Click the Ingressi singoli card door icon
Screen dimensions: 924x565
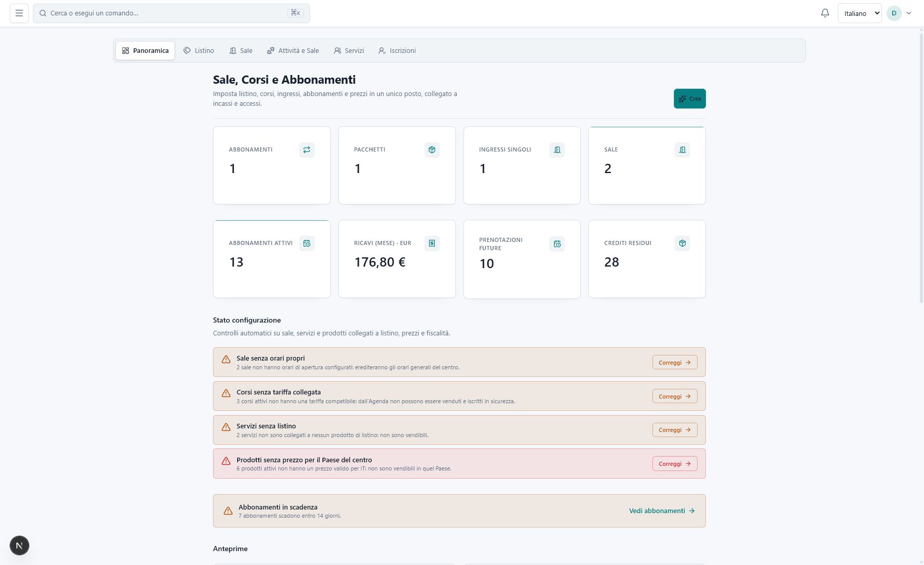click(557, 150)
